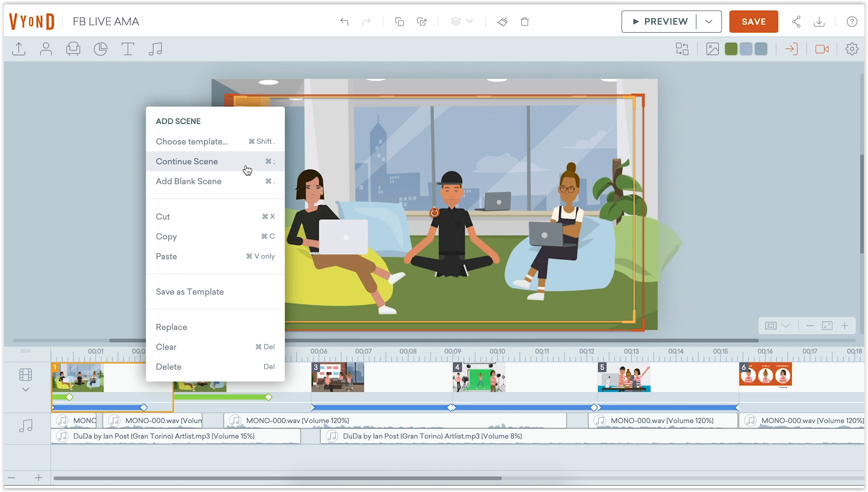Open the Upload panel icon
The height and width of the screenshot is (492, 868).
[19, 49]
